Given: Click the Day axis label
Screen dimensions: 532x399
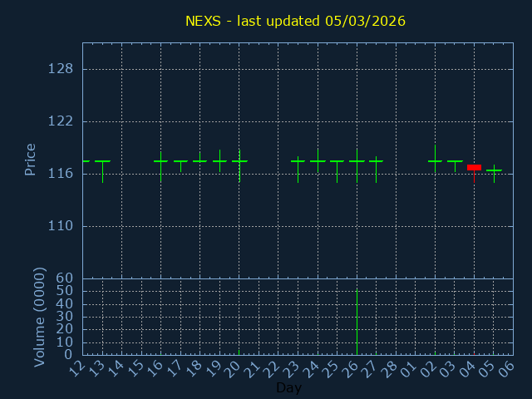Looking at the screenshot, I should [x=288, y=388].
